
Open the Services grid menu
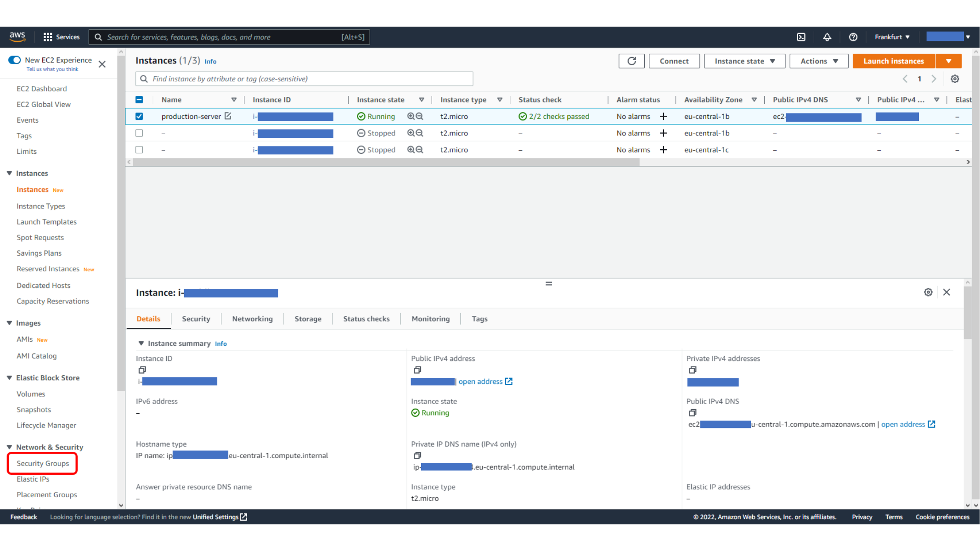(x=61, y=37)
